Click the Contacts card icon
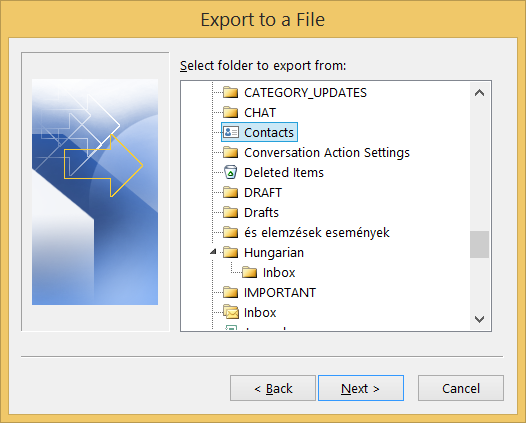The width and height of the screenshot is (527, 425). point(231,132)
